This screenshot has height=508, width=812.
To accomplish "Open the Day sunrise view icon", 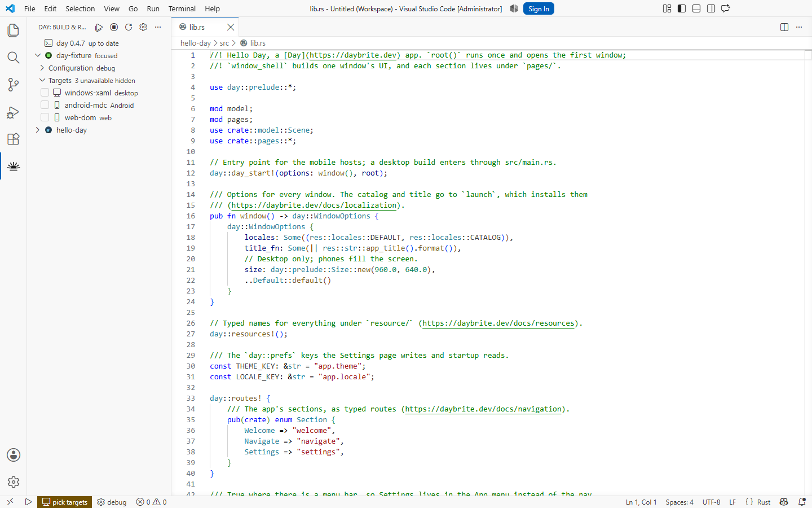I will [14, 166].
